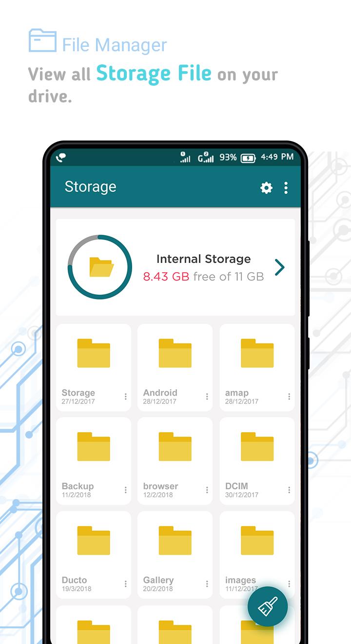Open the images folder icon
Viewport: 351px width, 644px height.
pyautogui.click(x=257, y=541)
